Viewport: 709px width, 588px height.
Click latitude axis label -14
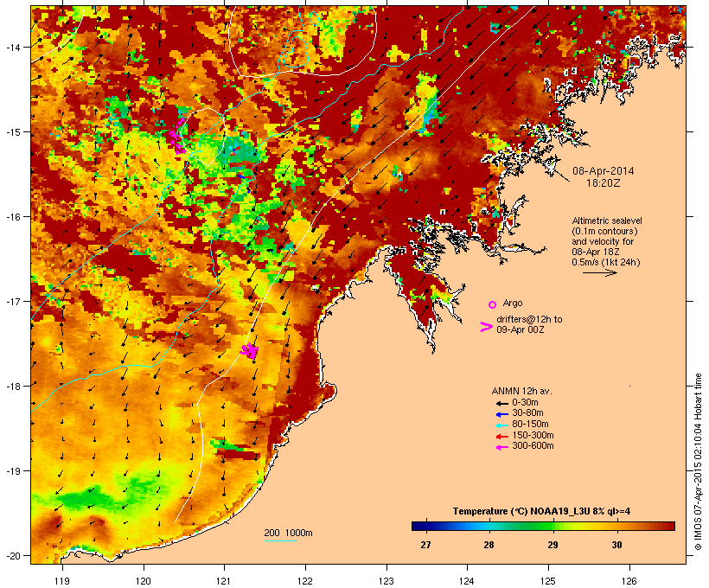(12, 47)
